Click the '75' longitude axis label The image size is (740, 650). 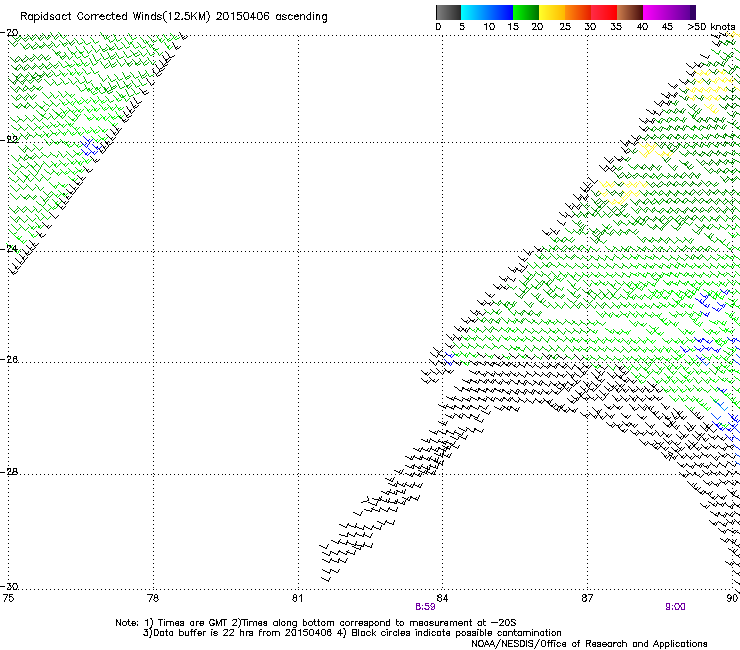pos(8,598)
